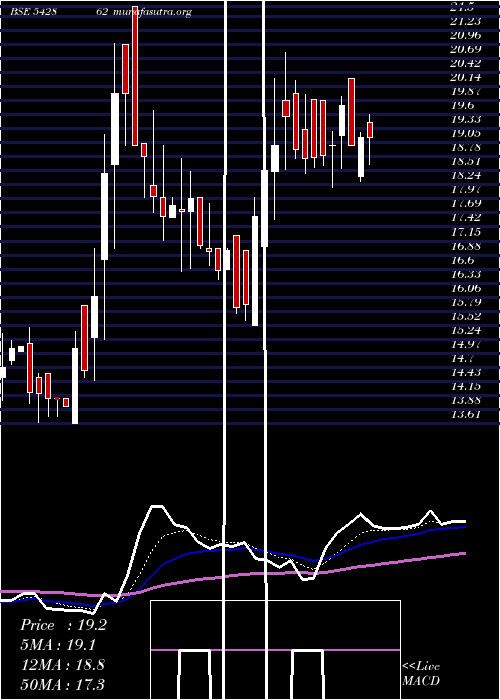Click the 16.33 price axis label
500x700 pixels.
pyautogui.click(x=466, y=274)
